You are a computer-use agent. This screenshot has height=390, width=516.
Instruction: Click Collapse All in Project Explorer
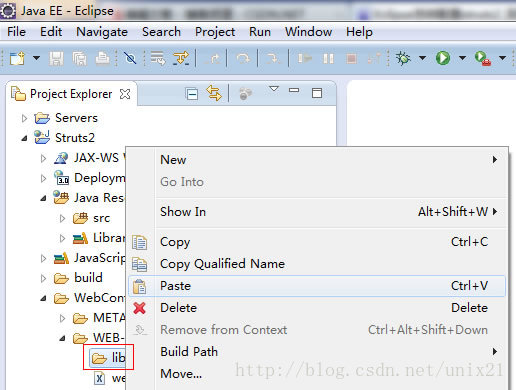click(192, 94)
